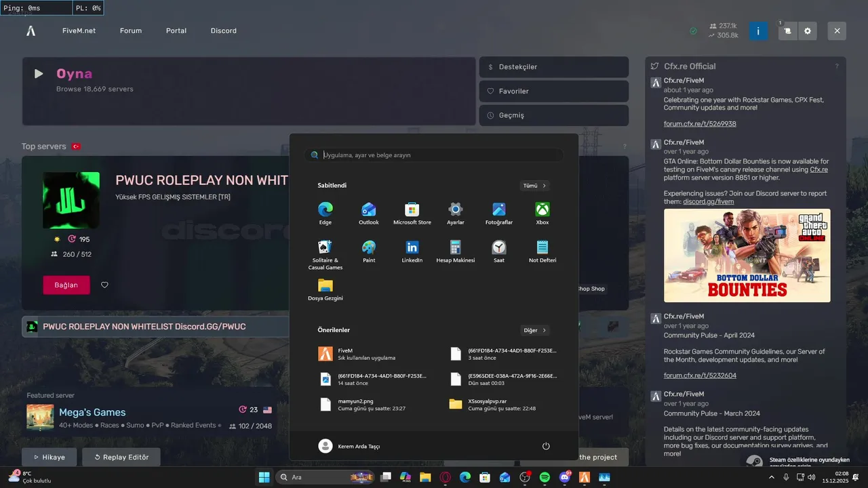Open LinkedIn pinned app
868x488 pixels.
pyautogui.click(x=412, y=251)
